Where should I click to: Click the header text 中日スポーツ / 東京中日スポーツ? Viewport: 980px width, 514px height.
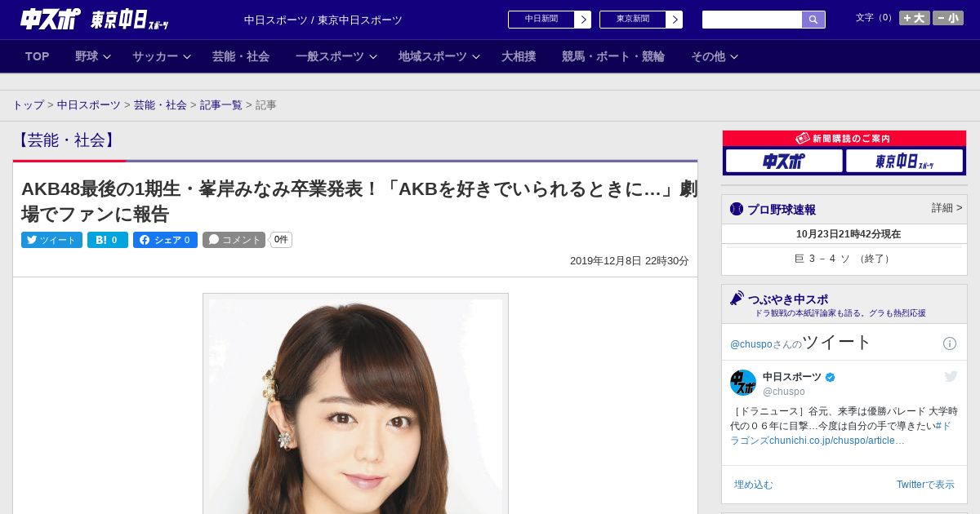[323, 20]
